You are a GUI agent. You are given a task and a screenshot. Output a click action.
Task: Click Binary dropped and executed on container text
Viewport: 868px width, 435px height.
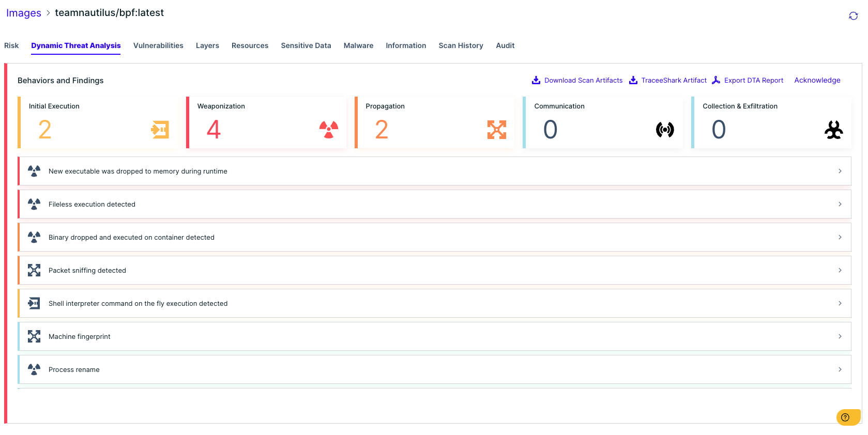coord(131,237)
